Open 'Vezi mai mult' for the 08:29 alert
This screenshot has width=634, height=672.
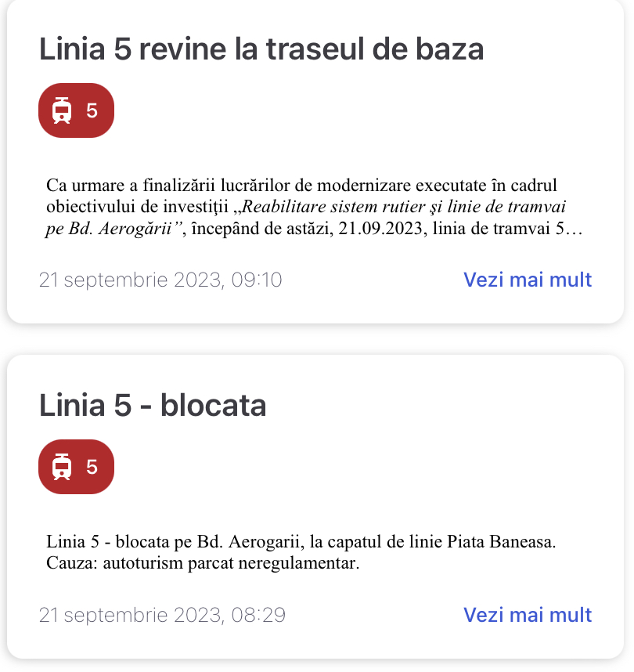pyautogui.click(x=528, y=615)
